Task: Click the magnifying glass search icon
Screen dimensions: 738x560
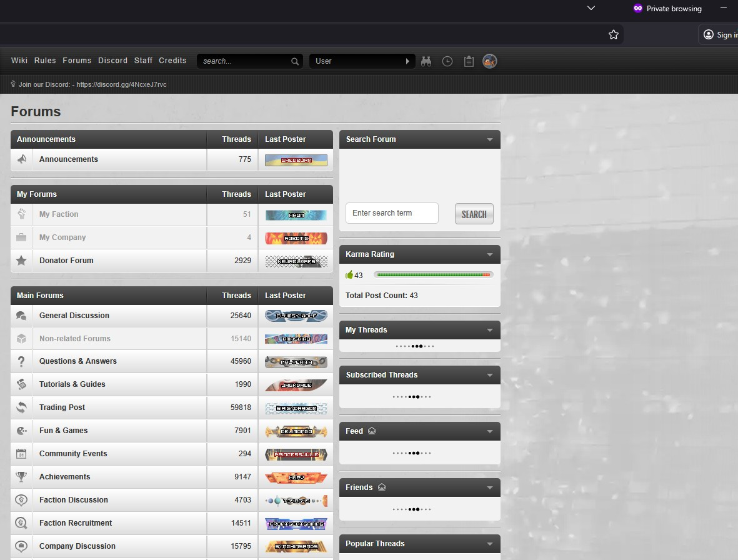Action: click(x=294, y=61)
